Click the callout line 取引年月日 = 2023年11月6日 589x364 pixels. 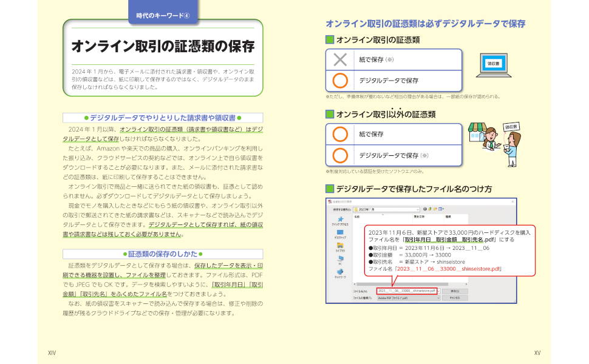pyautogui.click(x=429, y=248)
